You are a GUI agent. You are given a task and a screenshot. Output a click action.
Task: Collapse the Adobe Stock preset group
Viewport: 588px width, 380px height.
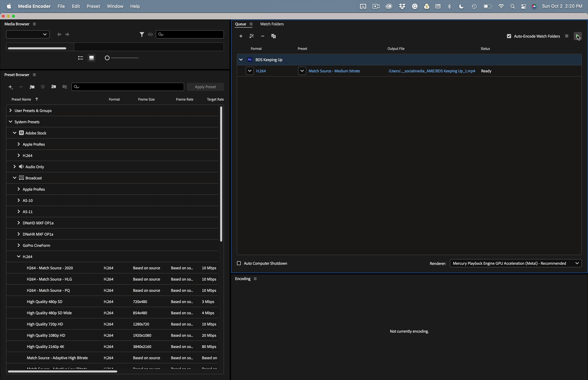[x=15, y=133]
